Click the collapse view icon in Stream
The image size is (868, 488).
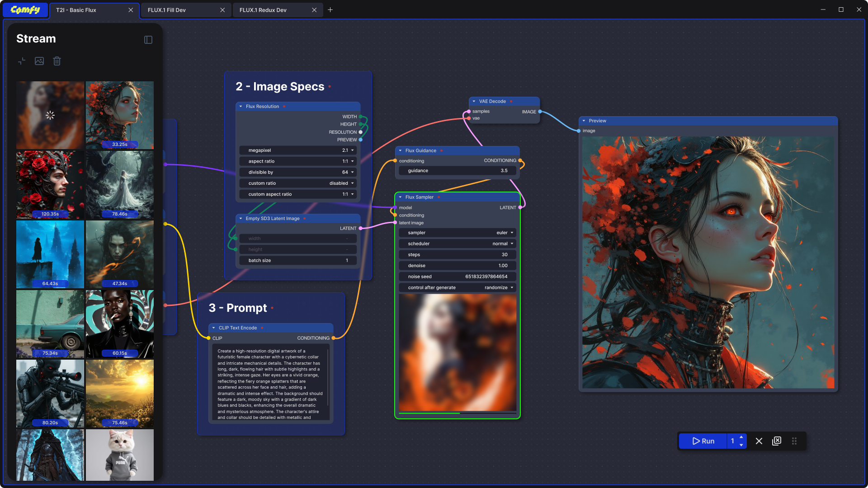[x=22, y=61]
